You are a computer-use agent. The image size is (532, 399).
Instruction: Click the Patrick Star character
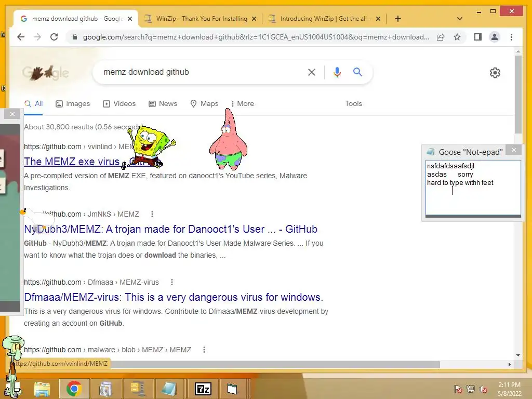(x=229, y=139)
